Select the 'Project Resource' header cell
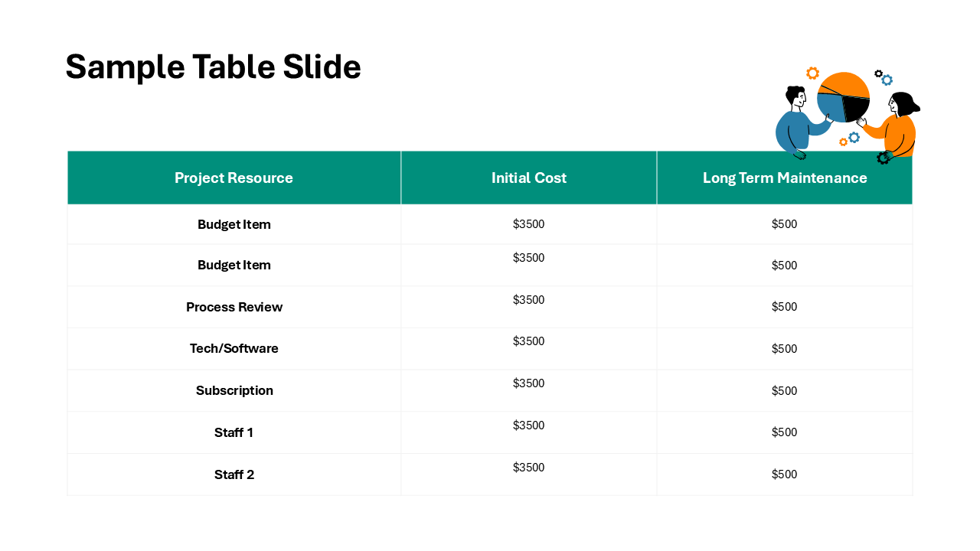This screenshot has width=980, height=551. (234, 178)
